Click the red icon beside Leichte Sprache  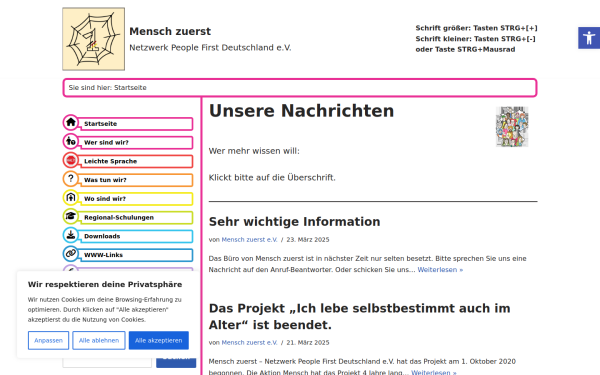pyautogui.click(x=71, y=160)
